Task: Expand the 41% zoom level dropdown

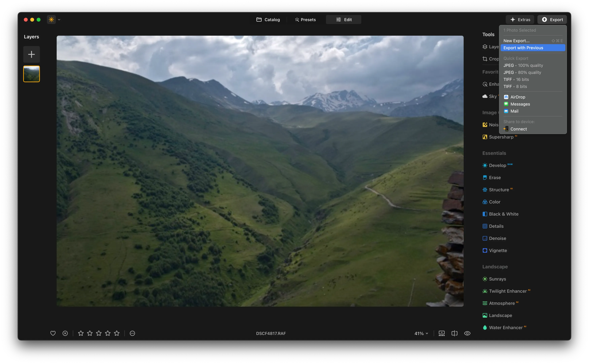Action: coord(421,333)
